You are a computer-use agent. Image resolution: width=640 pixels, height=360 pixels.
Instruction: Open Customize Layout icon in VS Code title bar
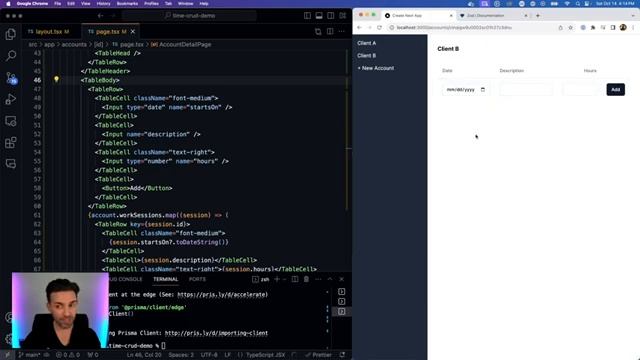point(342,16)
